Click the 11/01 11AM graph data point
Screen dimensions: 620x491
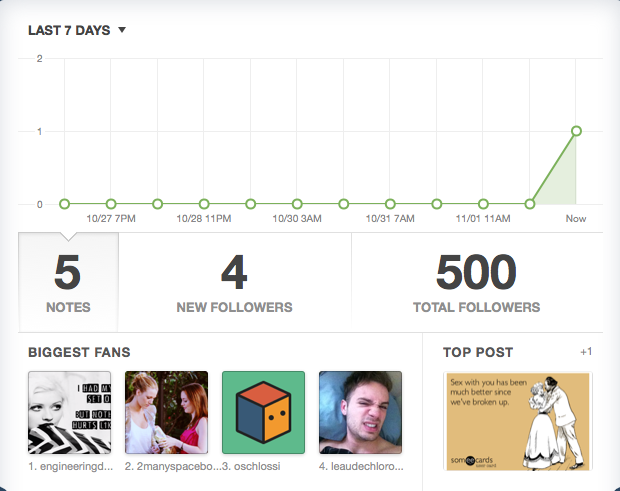[483, 204]
